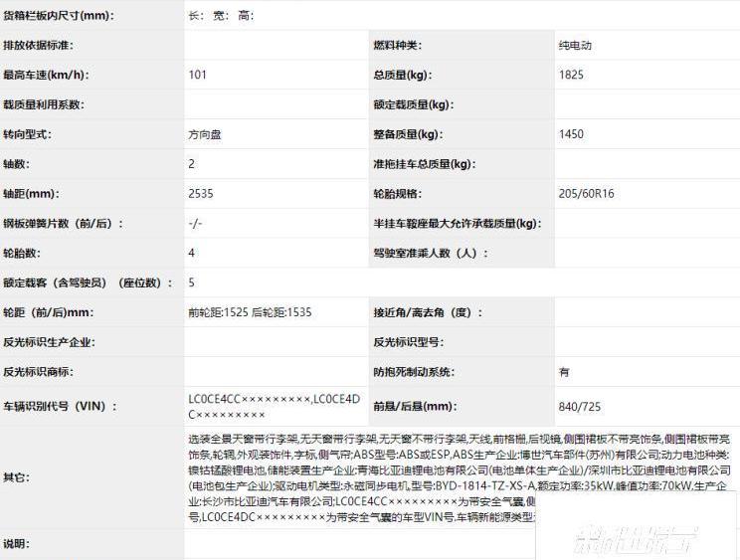Click the 轮胎数 label cell

tap(24, 254)
